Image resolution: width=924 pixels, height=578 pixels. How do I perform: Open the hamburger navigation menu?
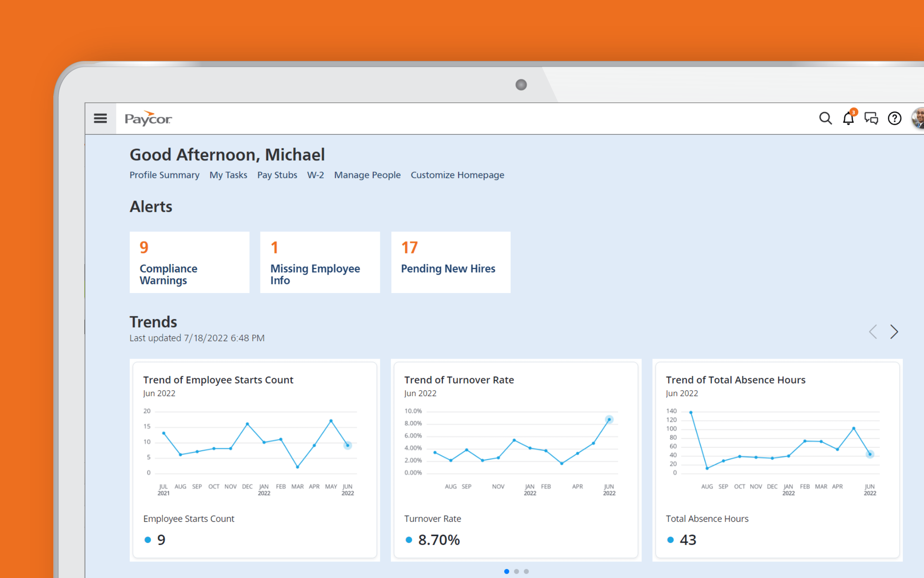[x=100, y=119]
